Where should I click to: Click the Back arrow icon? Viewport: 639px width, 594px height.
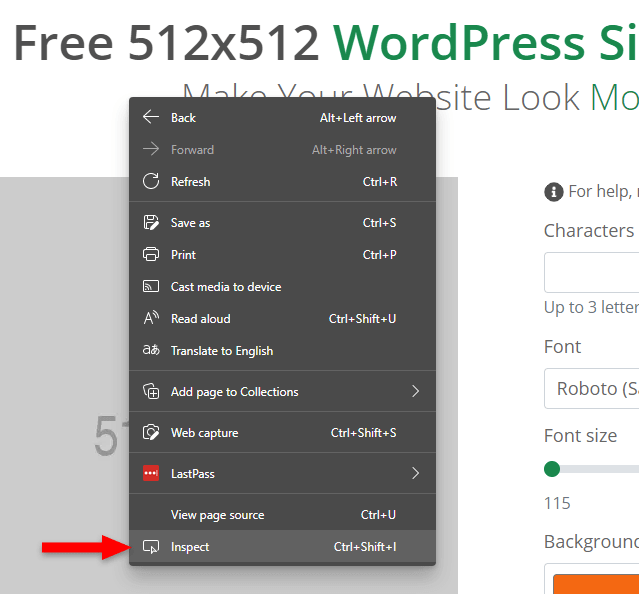[151, 117]
